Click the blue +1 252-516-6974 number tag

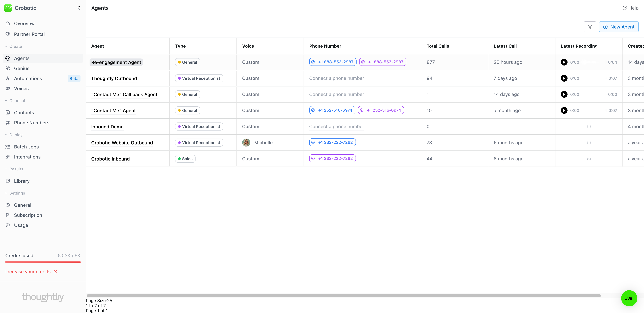pos(332,110)
